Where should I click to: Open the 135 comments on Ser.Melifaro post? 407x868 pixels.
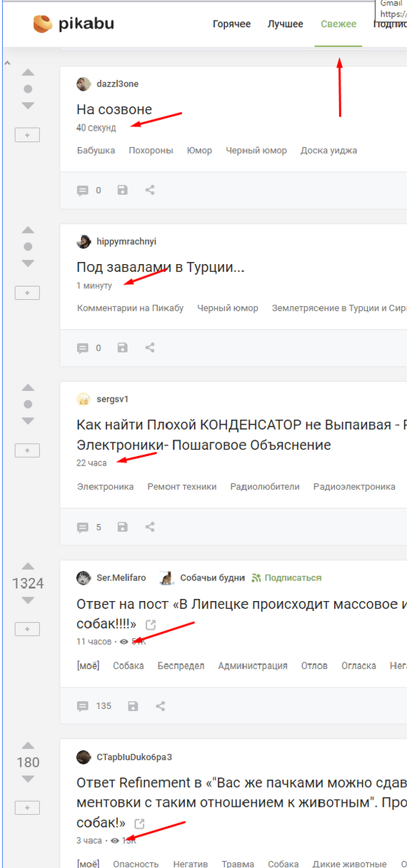[94, 706]
